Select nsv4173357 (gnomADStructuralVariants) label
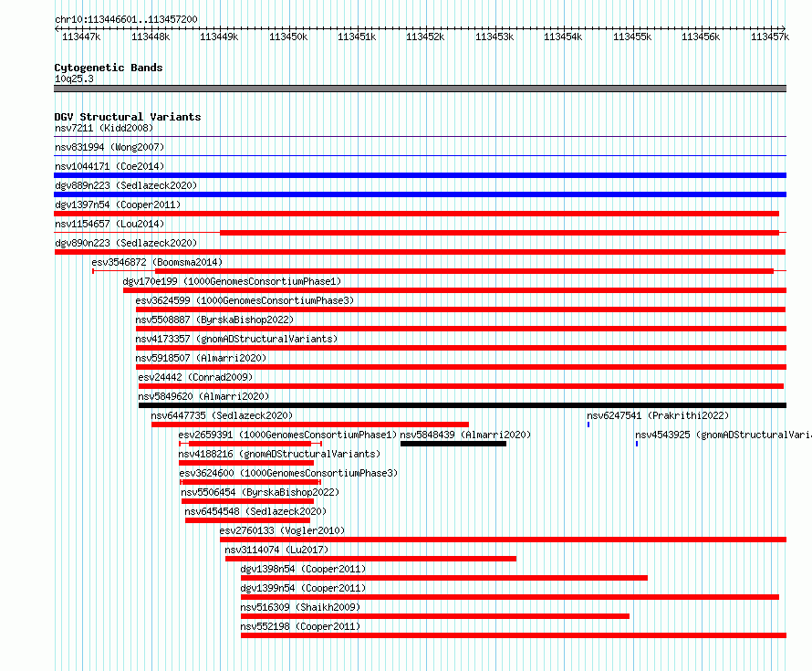This screenshot has height=671, width=812. pos(236,339)
